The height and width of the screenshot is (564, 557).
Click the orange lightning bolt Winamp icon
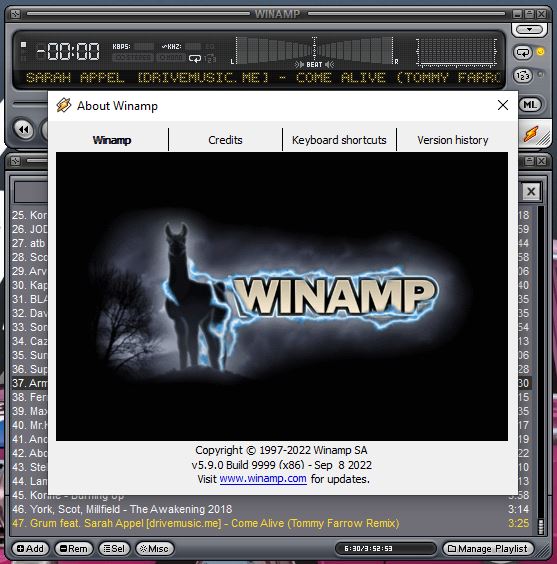[531, 133]
